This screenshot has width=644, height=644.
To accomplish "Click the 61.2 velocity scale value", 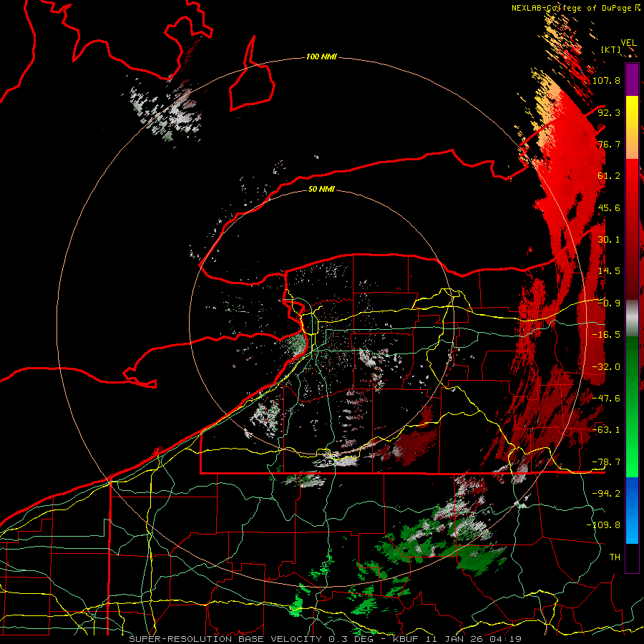I will click(x=609, y=176).
